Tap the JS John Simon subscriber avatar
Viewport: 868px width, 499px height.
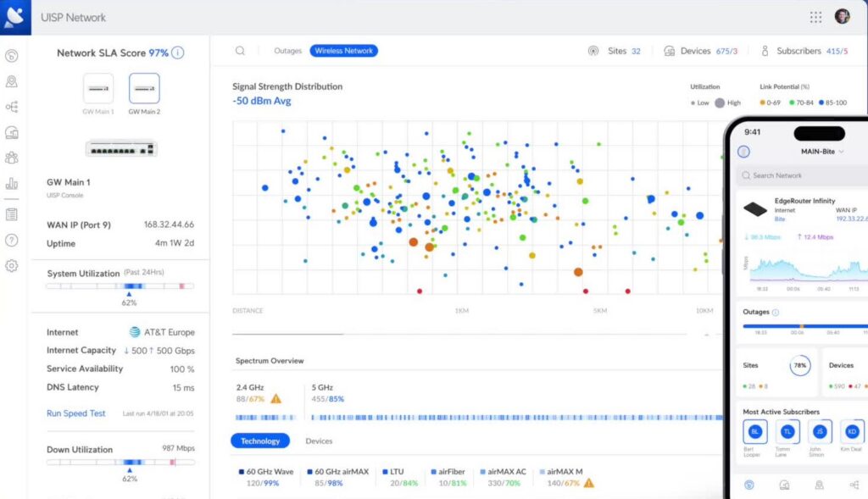point(820,432)
